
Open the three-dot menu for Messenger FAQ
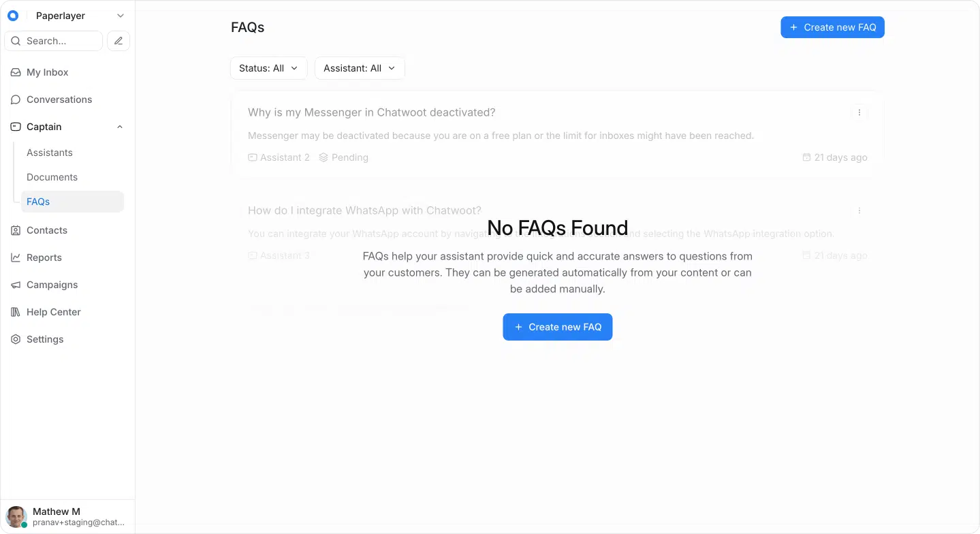tap(859, 112)
